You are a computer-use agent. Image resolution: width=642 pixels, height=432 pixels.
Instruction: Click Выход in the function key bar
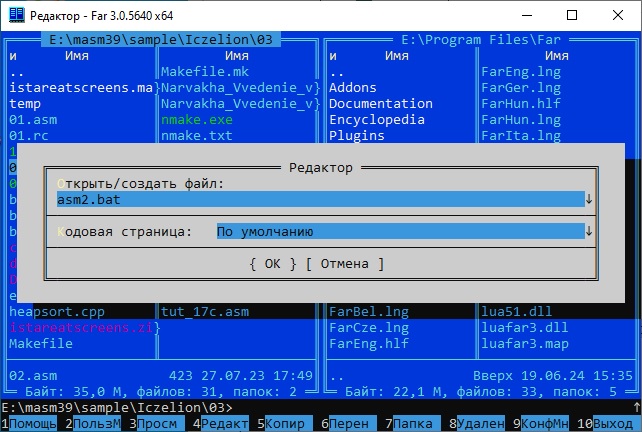[612, 424]
